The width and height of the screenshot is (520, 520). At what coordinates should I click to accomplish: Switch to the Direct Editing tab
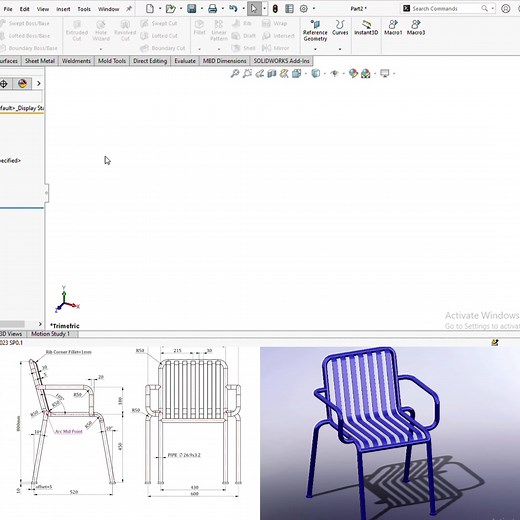pyautogui.click(x=150, y=61)
